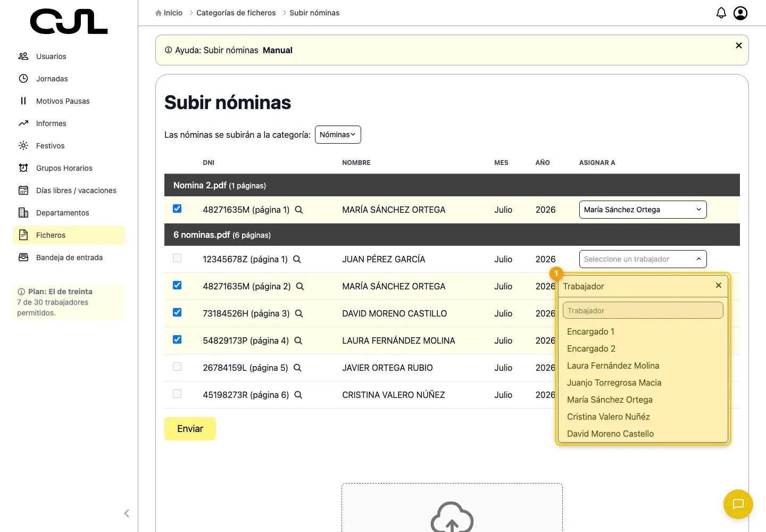The height and width of the screenshot is (532, 766).
Task: Preview 45198273R page 6 with magnifier icon
Action: [298, 395]
